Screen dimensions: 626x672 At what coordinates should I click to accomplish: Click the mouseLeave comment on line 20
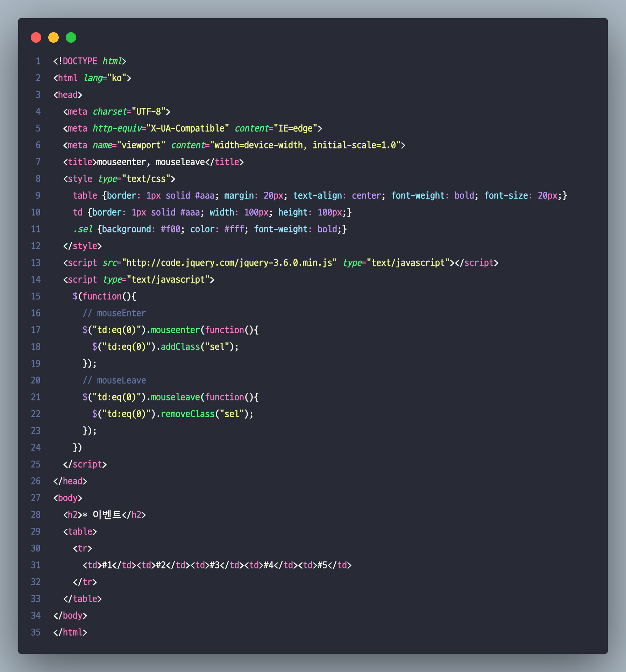tap(114, 380)
